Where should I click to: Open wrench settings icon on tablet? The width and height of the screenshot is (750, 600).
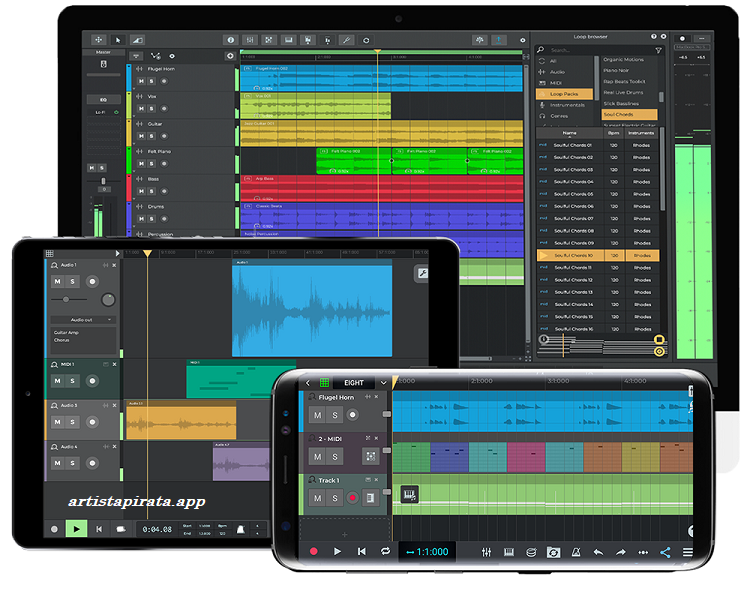tap(421, 273)
